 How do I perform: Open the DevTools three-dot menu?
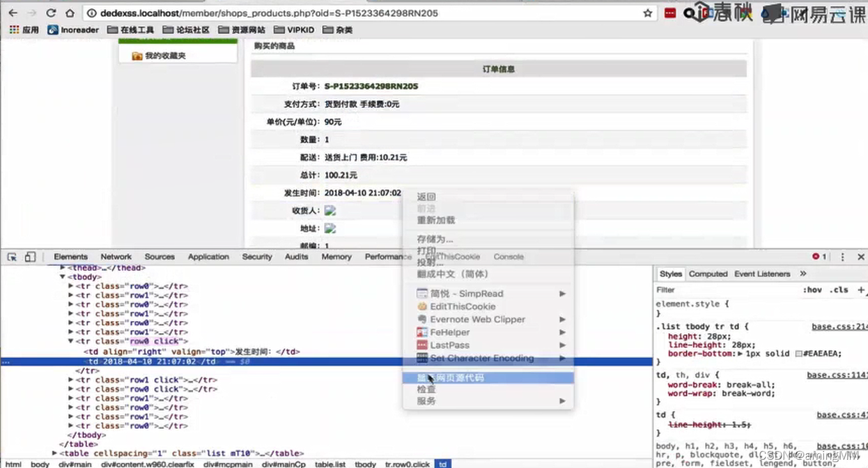(x=842, y=256)
